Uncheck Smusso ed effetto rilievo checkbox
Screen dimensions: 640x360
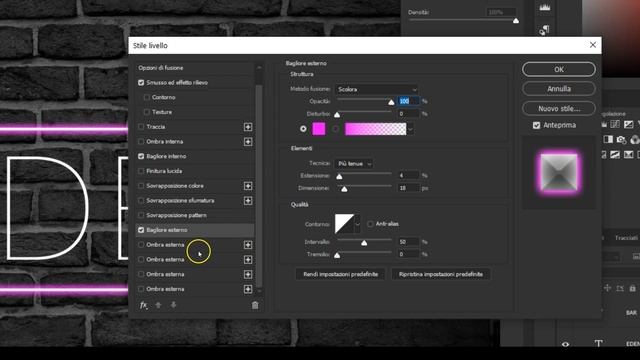pos(141,82)
